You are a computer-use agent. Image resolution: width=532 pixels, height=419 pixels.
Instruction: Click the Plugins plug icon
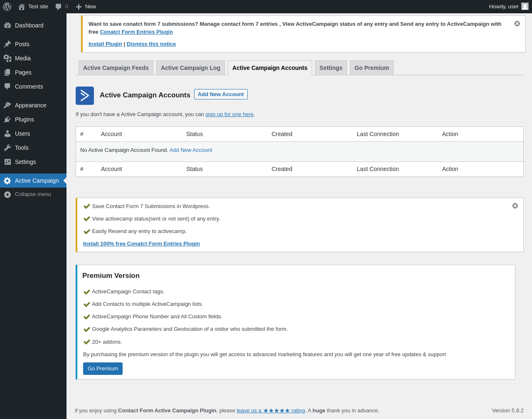[7, 119]
